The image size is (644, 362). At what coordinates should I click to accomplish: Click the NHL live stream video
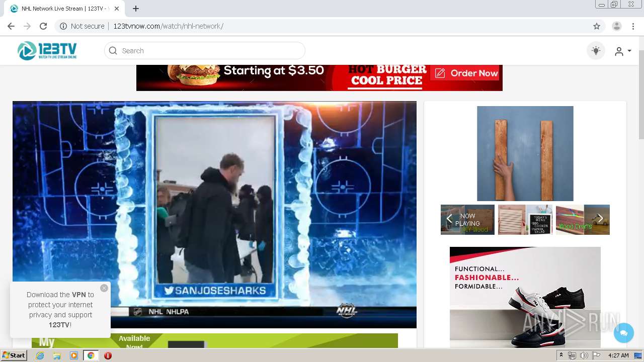(x=214, y=215)
